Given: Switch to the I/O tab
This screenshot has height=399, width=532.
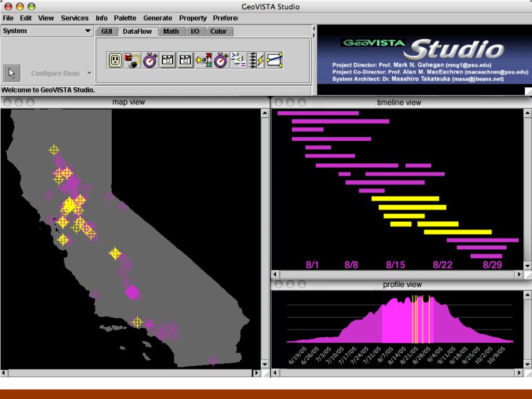Looking at the screenshot, I should coord(195,32).
